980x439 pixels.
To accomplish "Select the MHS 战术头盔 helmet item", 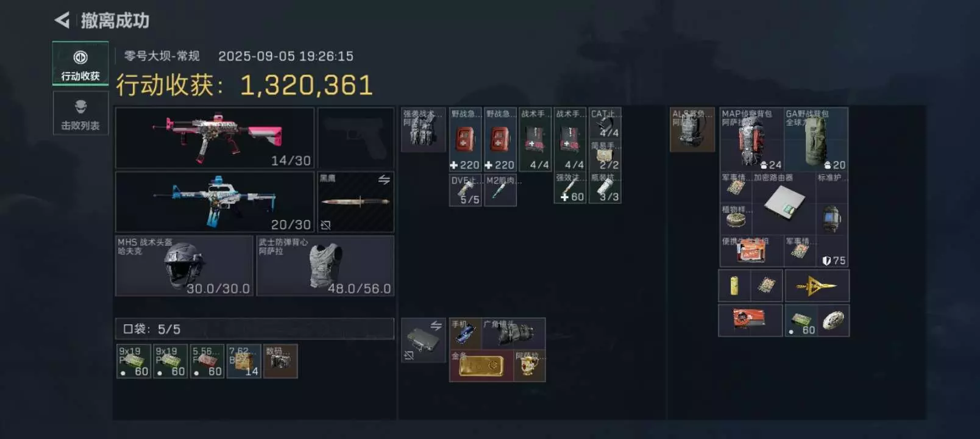I will [x=184, y=266].
